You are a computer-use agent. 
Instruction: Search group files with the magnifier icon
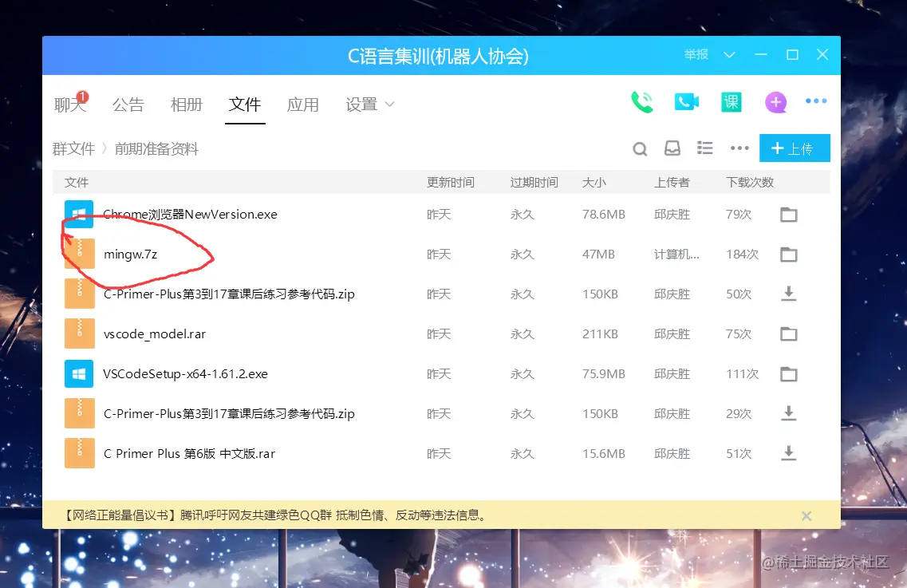tap(640, 148)
